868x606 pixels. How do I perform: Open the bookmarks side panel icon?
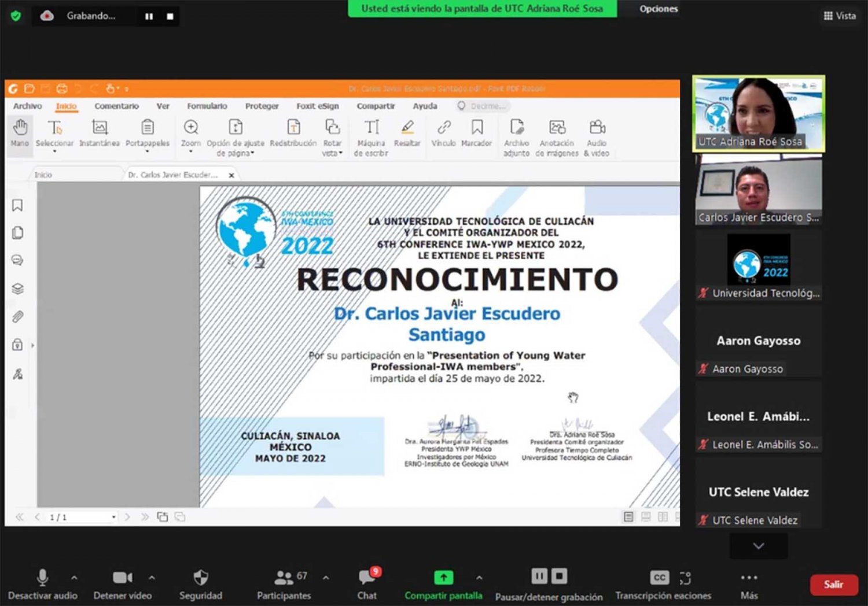click(17, 205)
